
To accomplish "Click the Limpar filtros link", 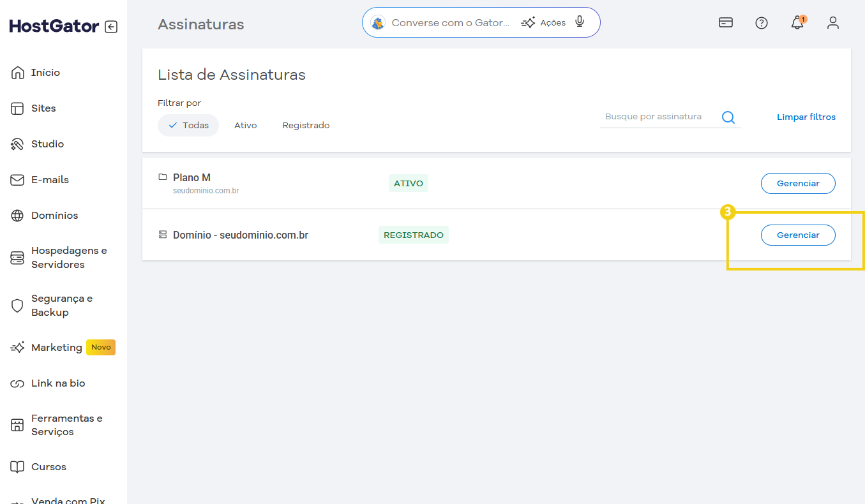I will (806, 117).
